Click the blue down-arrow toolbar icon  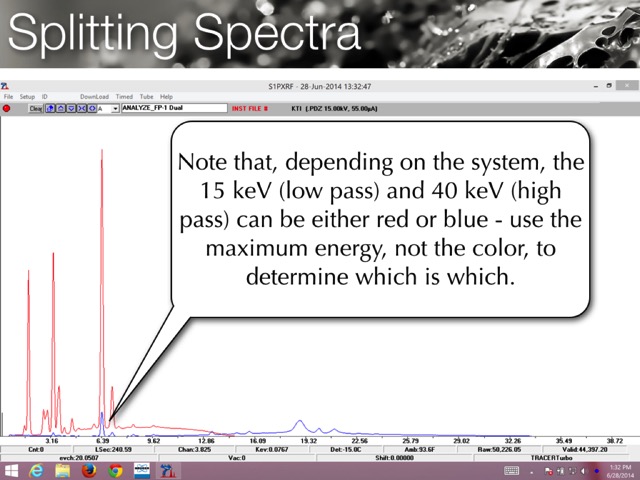pos(71,108)
